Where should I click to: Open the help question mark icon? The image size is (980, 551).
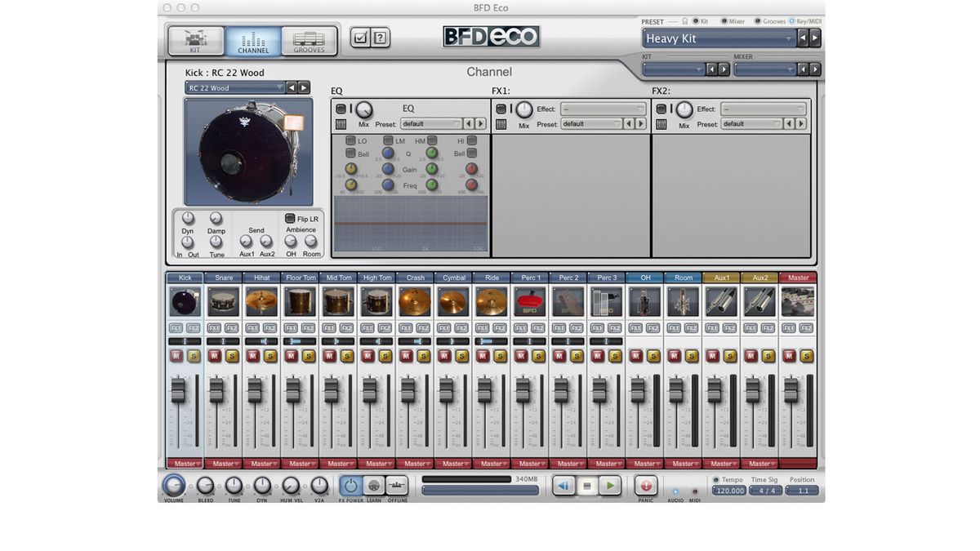380,37
